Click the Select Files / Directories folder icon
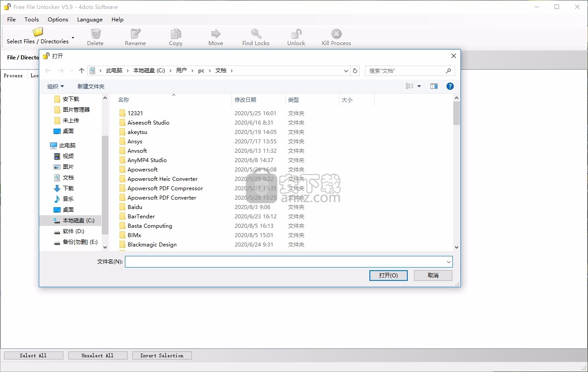 (x=38, y=32)
